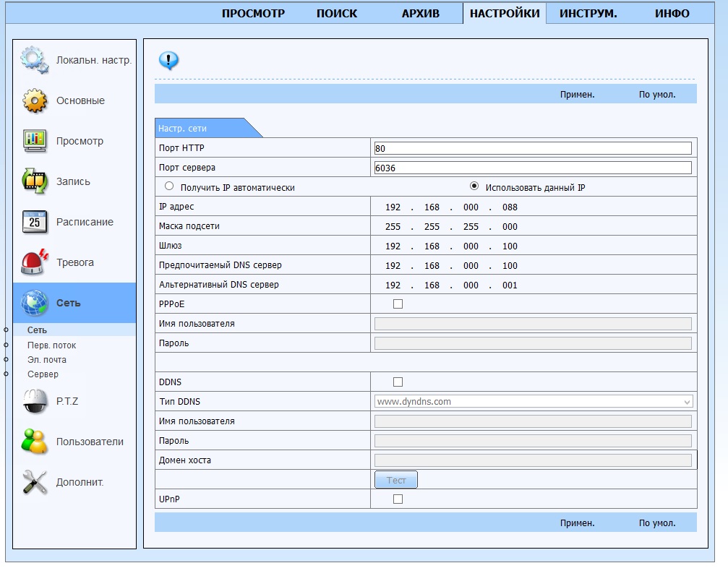Click the bottom По умол. button

click(656, 523)
